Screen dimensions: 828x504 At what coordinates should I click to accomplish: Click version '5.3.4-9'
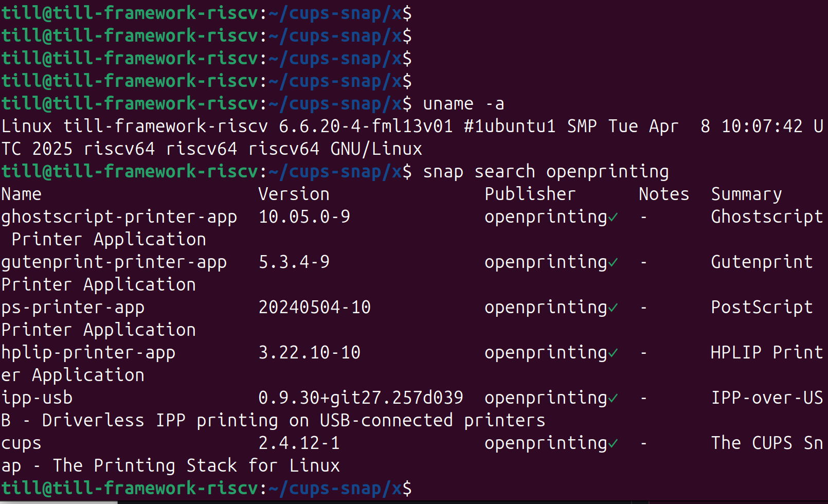pos(294,262)
